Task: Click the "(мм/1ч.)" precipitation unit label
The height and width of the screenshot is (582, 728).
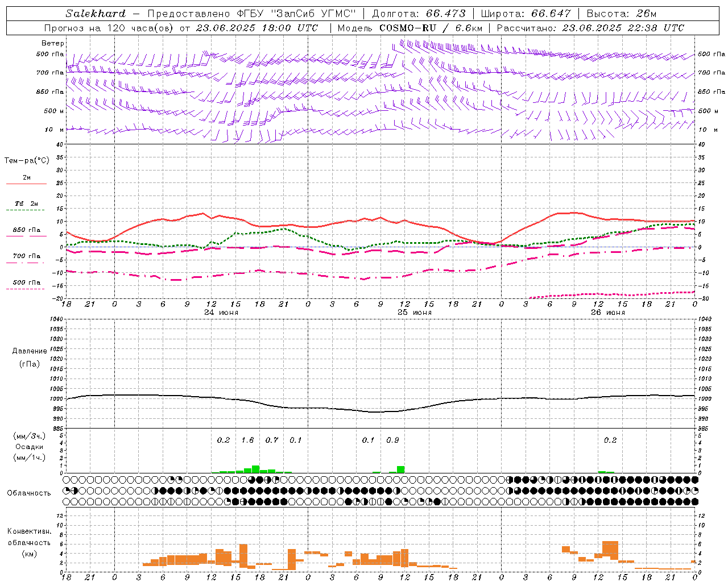Action: pyautogui.click(x=30, y=458)
